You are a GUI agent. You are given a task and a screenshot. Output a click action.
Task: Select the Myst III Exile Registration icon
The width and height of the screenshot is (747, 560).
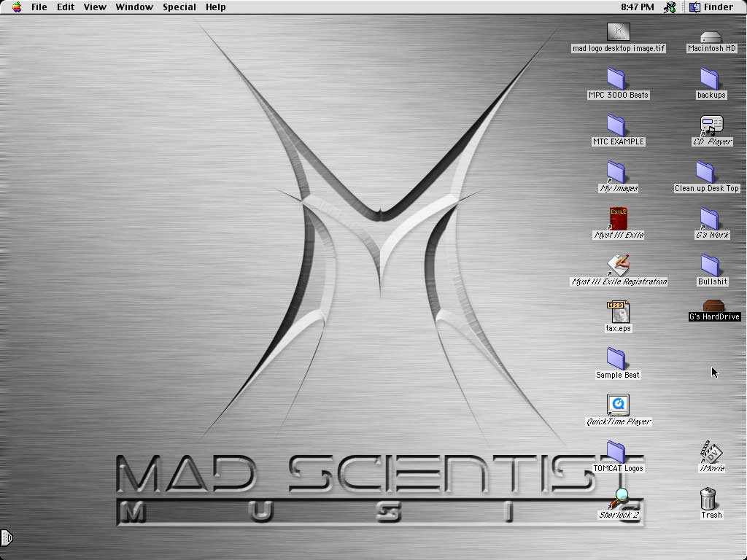click(618, 265)
